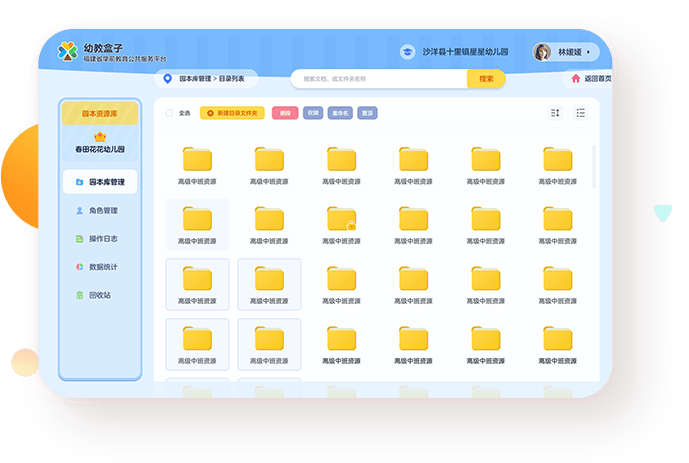
Task: Switch to list view icon
Action: click(x=581, y=113)
